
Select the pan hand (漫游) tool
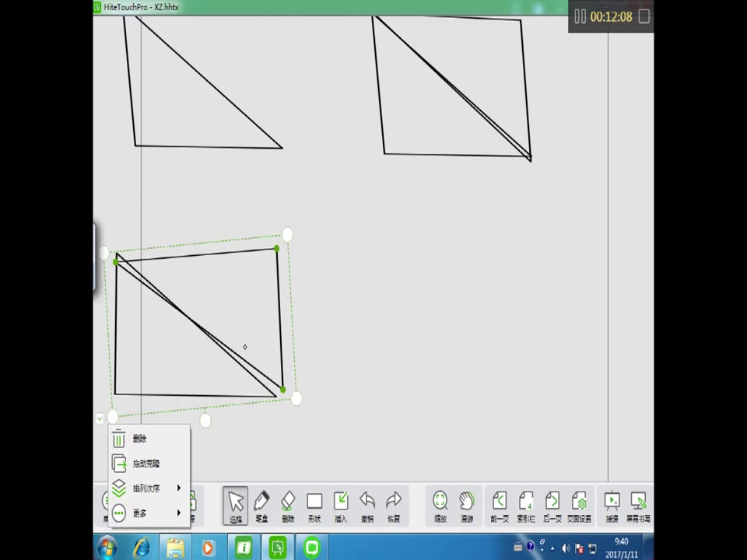[x=467, y=504]
